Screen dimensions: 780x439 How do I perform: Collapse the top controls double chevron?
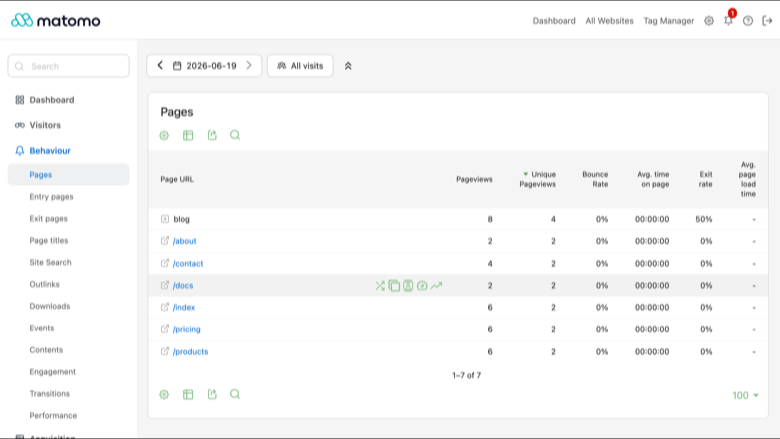348,66
